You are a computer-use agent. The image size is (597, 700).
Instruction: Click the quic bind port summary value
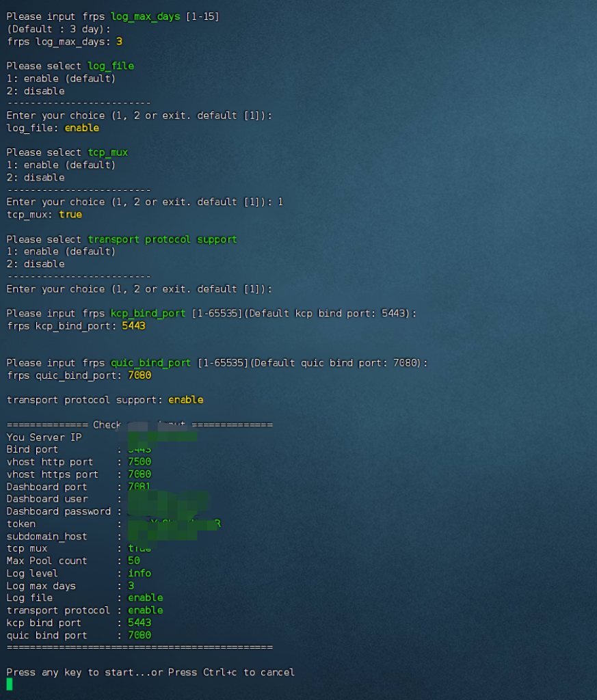(140, 635)
